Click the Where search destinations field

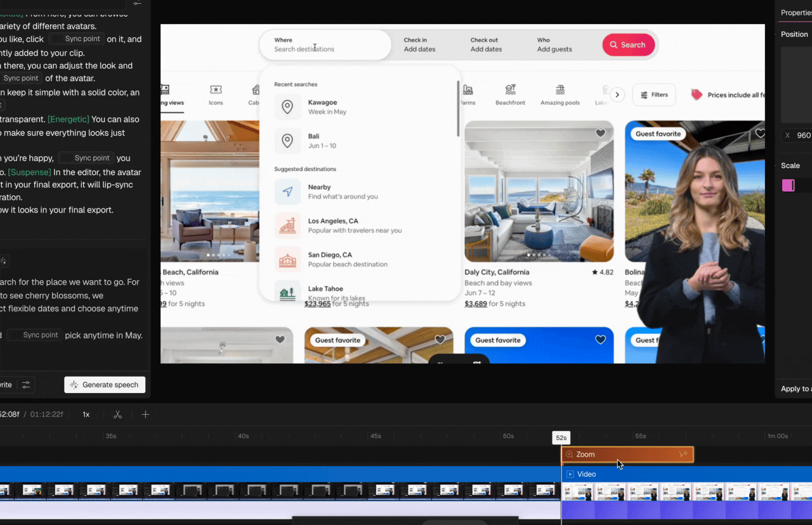[x=325, y=45]
